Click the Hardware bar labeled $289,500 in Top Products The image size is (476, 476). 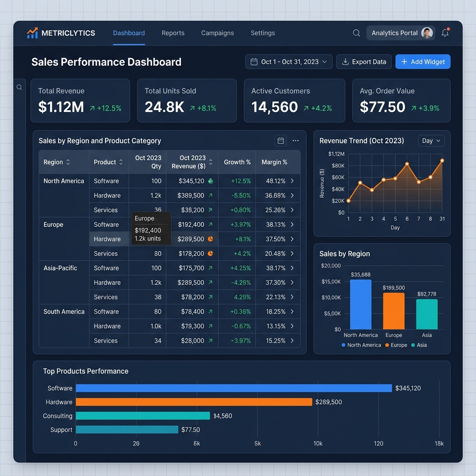(194, 402)
